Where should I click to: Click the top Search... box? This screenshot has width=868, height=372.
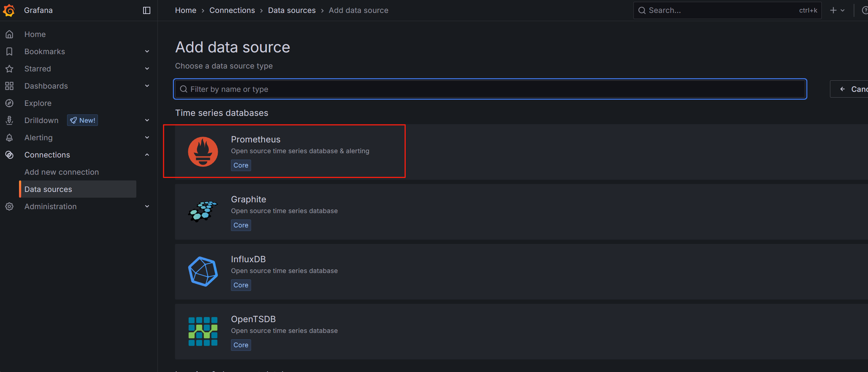pyautogui.click(x=727, y=10)
